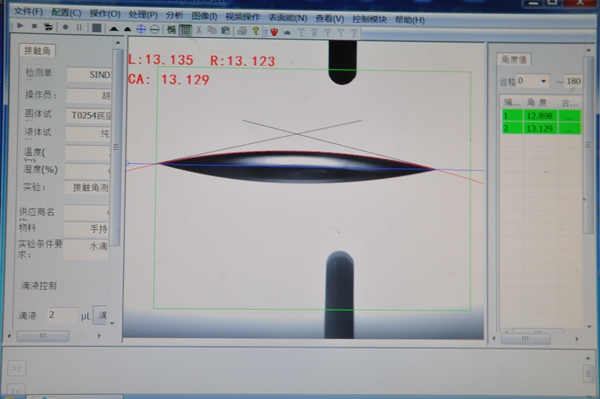
Task: Click the small stop square icon in the toolbar
Action: pyautogui.click(x=34, y=26)
